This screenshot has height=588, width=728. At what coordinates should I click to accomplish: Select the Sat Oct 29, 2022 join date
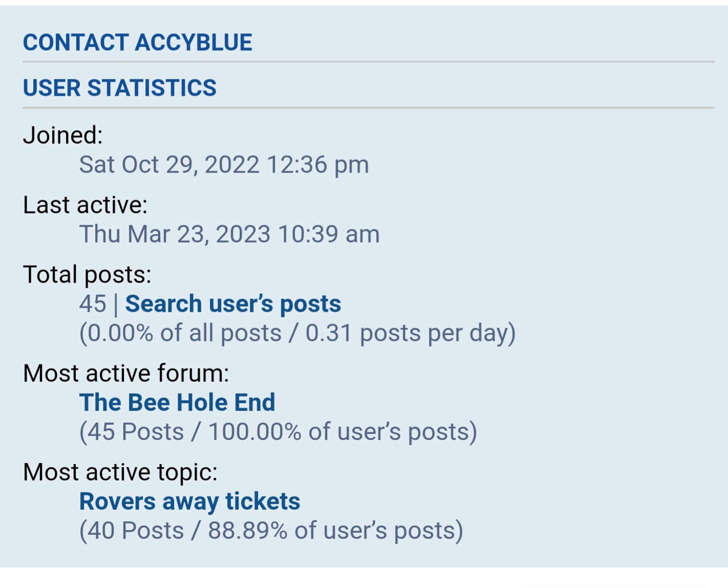point(169,165)
